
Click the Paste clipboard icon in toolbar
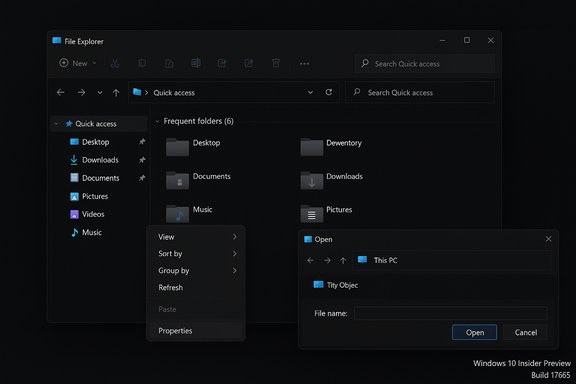pos(169,64)
